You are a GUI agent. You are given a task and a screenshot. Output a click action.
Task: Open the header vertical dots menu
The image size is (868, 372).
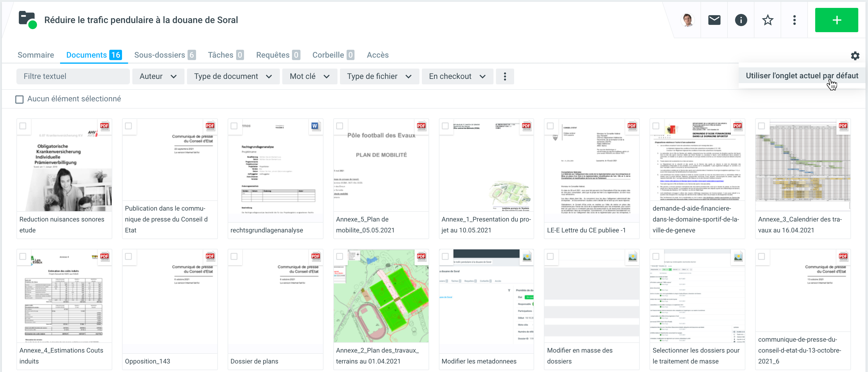click(x=794, y=20)
